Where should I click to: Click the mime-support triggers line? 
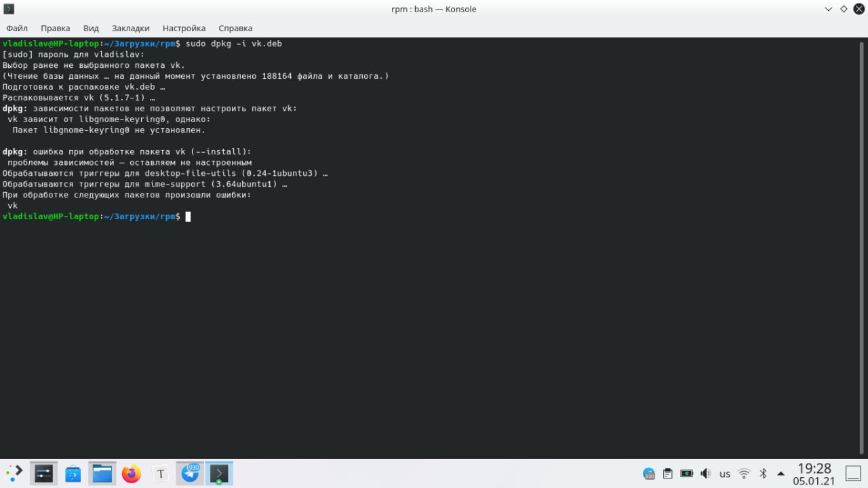[144, 184]
